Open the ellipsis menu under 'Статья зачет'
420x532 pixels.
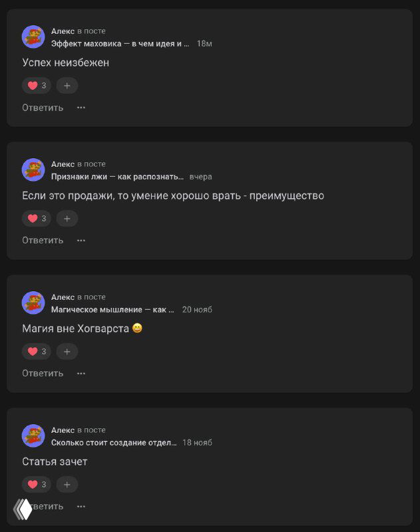tap(80, 506)
